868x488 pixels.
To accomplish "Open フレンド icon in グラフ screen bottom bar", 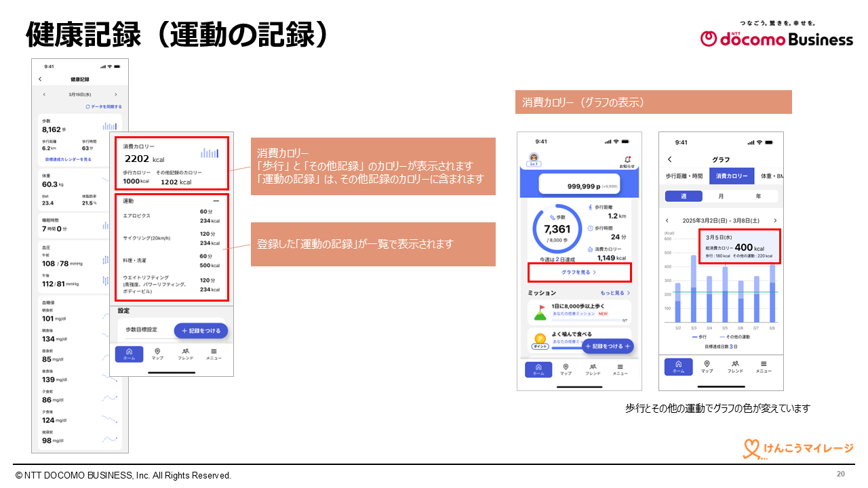I will 735,366.
